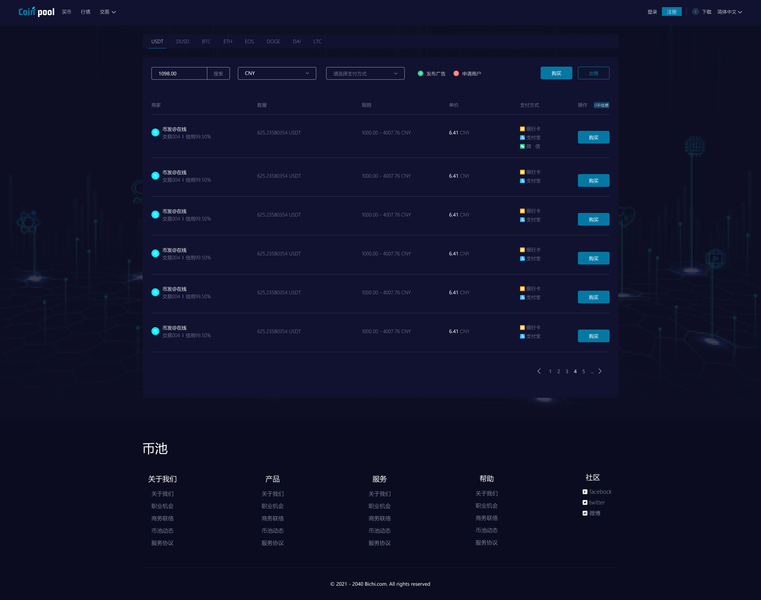Click the facebook icon in the footer
The width and height of the screenshot is (761, 600).
click(x=585, y=492)
